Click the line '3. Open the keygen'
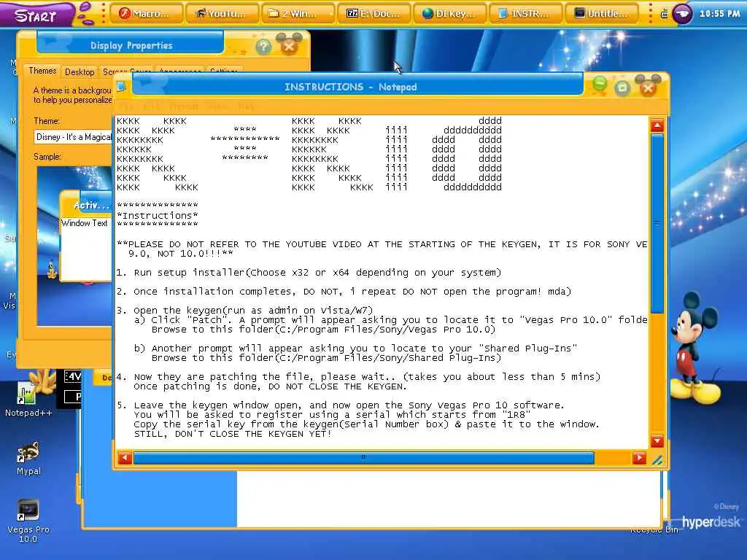Viewport: 747px width, 560px height. (244, 311)
